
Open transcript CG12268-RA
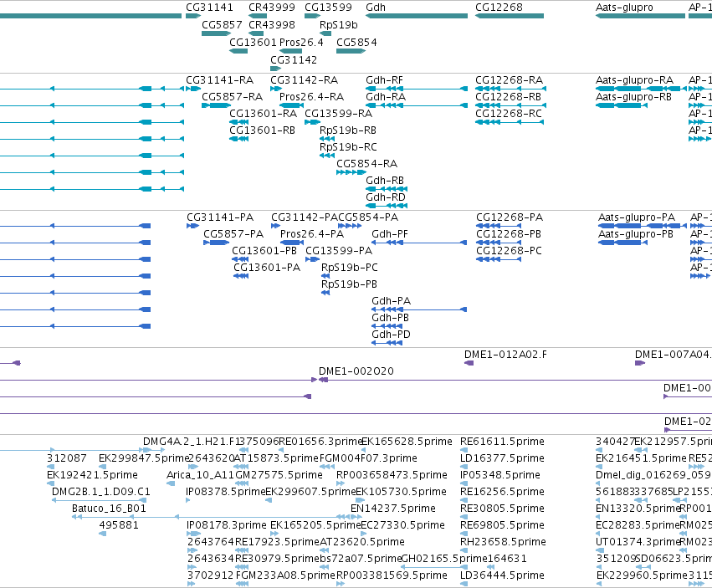click(x=511, y=89)
